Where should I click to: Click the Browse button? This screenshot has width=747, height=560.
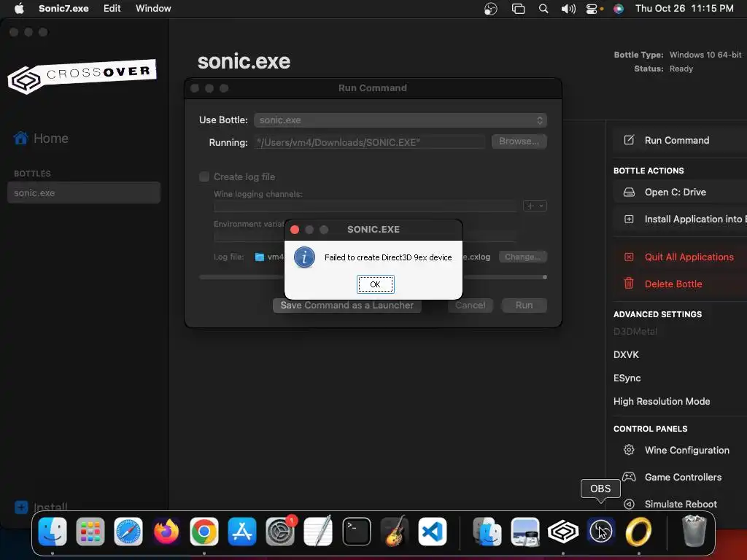pyautogui.click(x=519, y=141)
